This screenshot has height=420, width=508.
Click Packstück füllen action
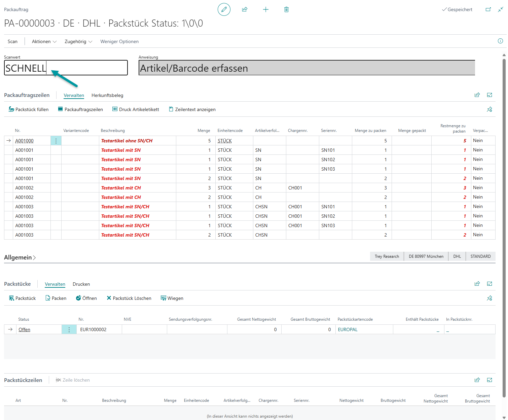click(29, 109)
